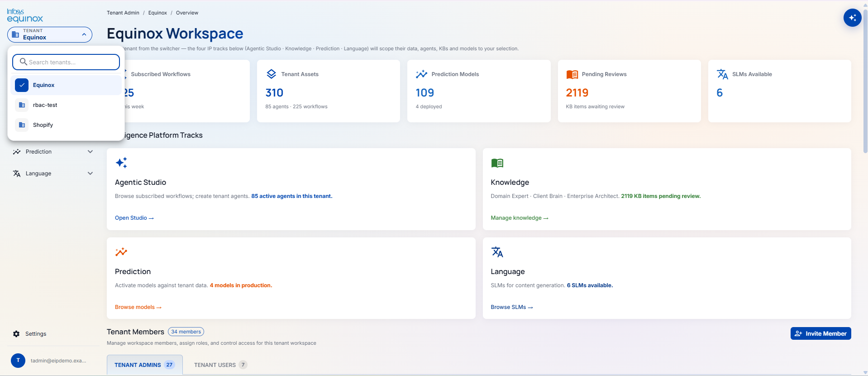Follow the Manage knowledge link

pos(520,218)
